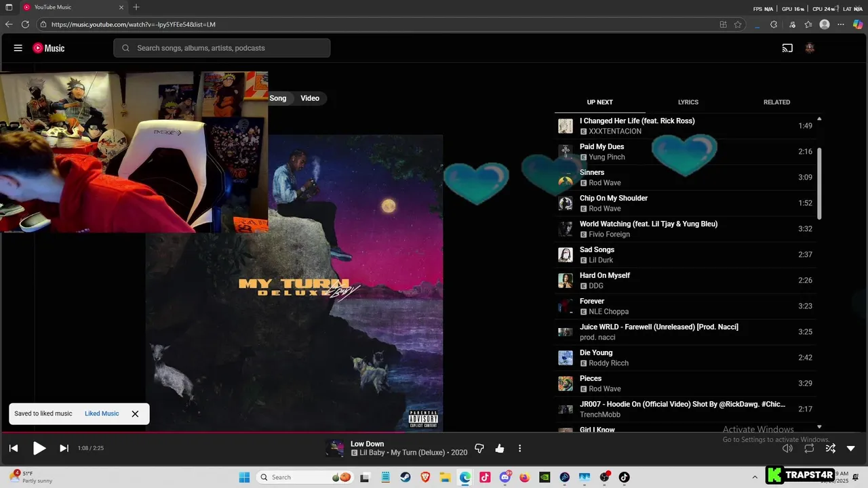Open browser profile icon
The width and height of the screenshot is (868, 488).
[x=825, y=24]
